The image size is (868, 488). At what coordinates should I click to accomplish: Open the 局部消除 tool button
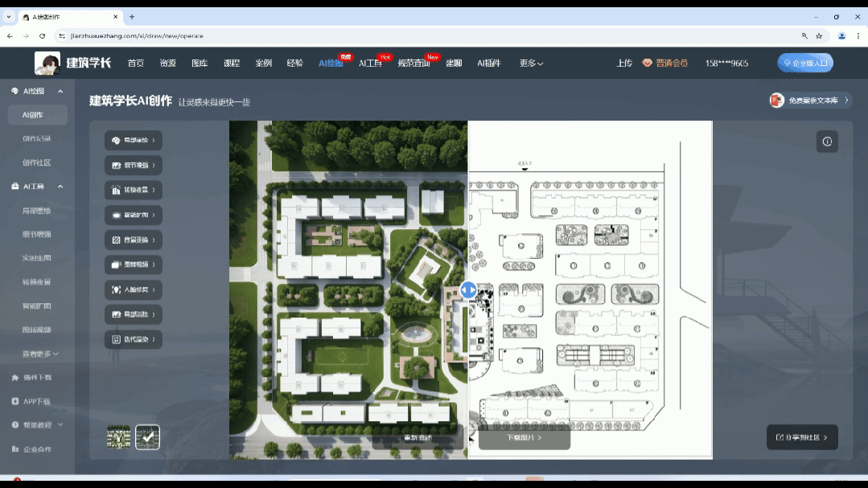click(x=134, y=314)
